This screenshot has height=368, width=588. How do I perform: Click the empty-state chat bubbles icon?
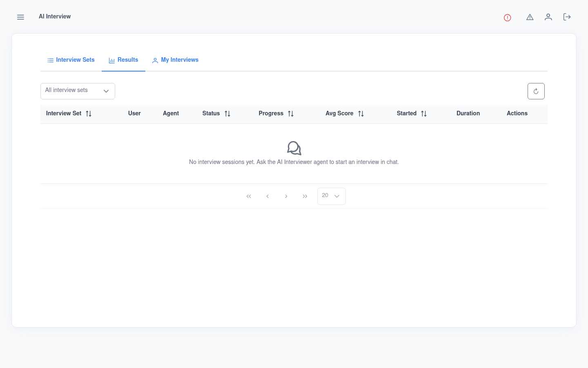tap(294, 148)
